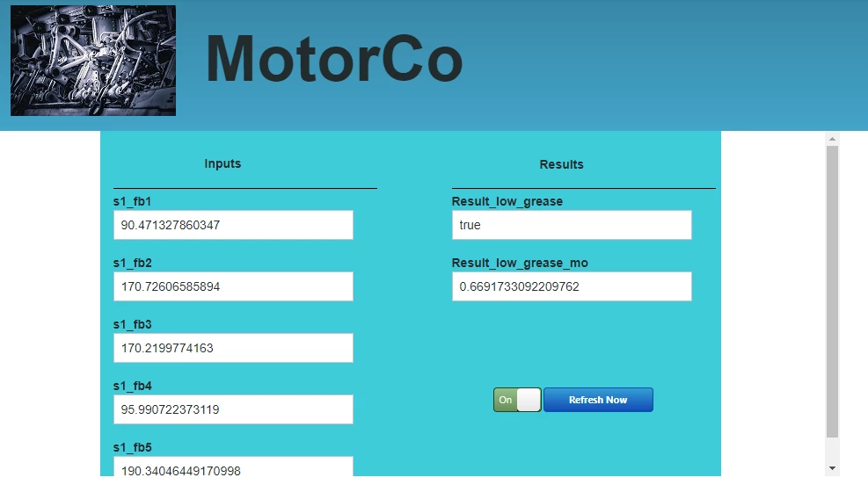Click the Inputs heading

click(x=222, y=163)
